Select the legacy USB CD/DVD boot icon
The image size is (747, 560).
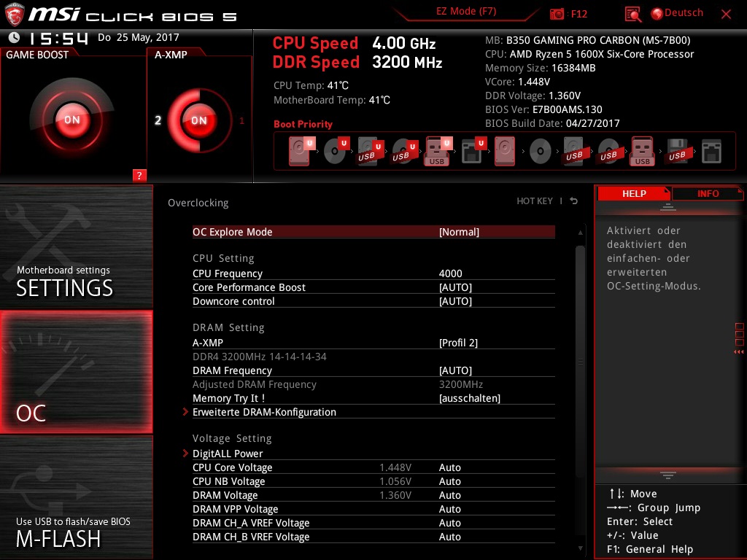point(609,152)
